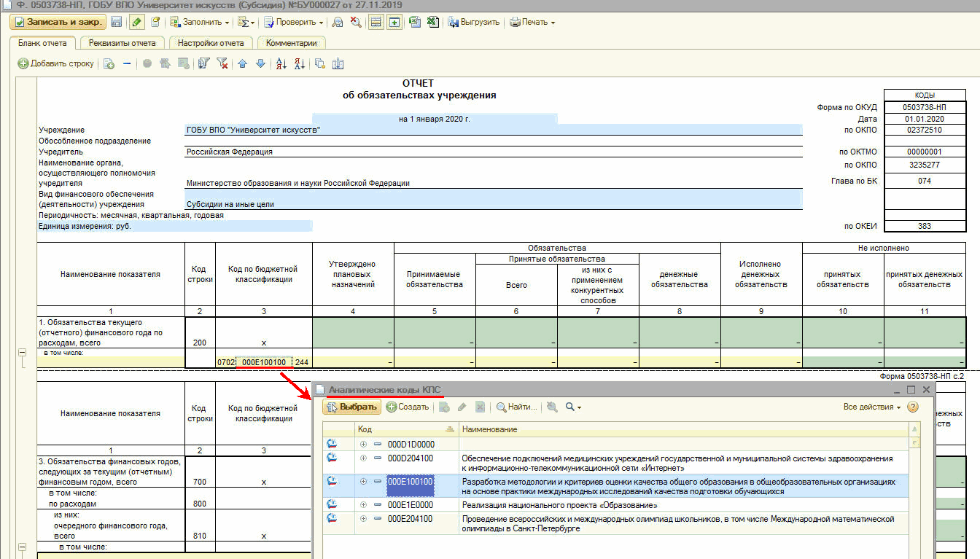Click the cancel search magnifier icon

coord(355,22)
